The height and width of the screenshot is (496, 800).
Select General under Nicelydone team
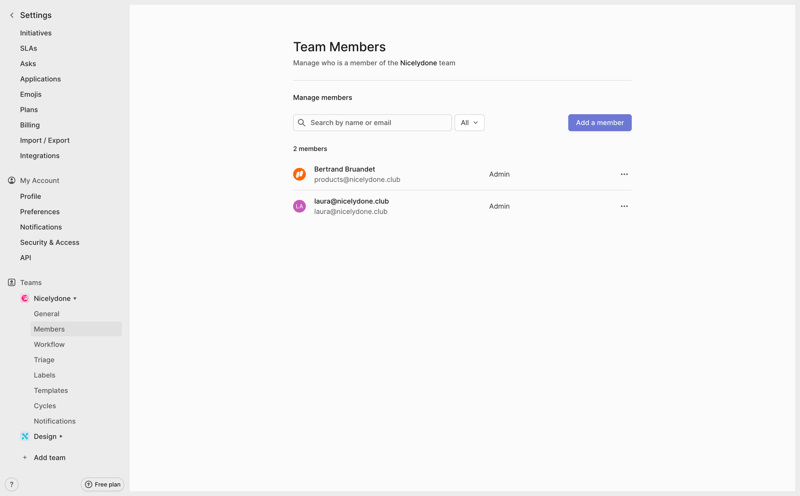(46, 314)
